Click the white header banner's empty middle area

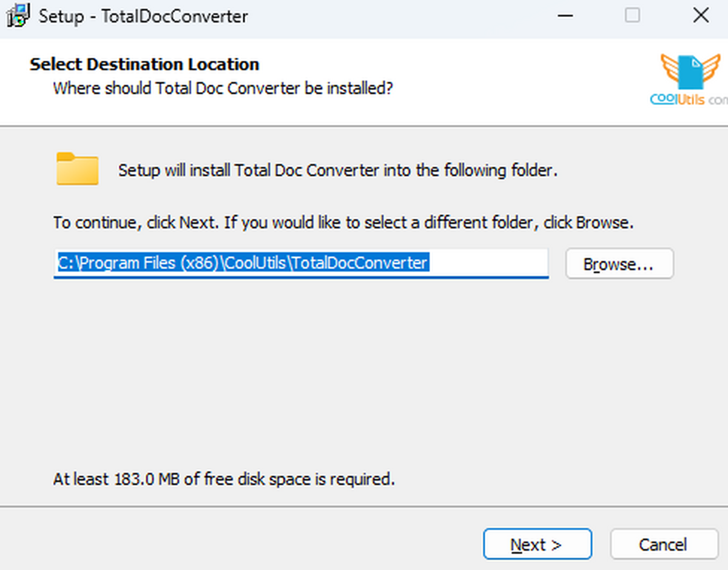coord(516,79)
